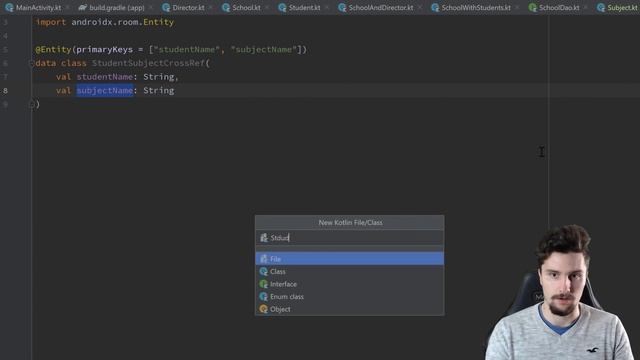Click the StudentSubjectCrossRef class name
The width and height of the screenshot is (640, 360).
[148, 63]
